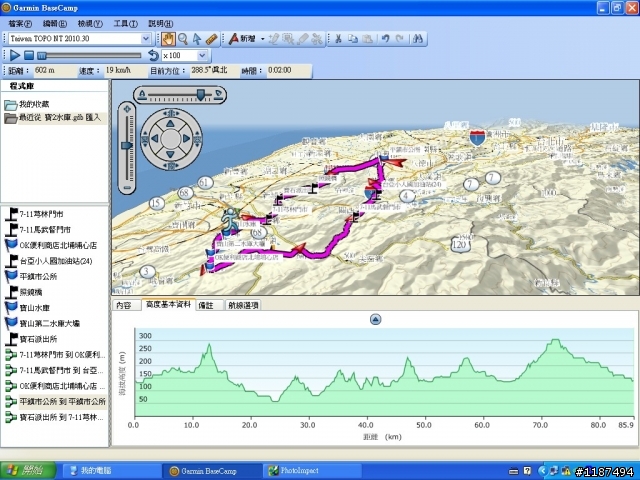
Task: Open the 檔案(F) menu
Action: (20, 24)
